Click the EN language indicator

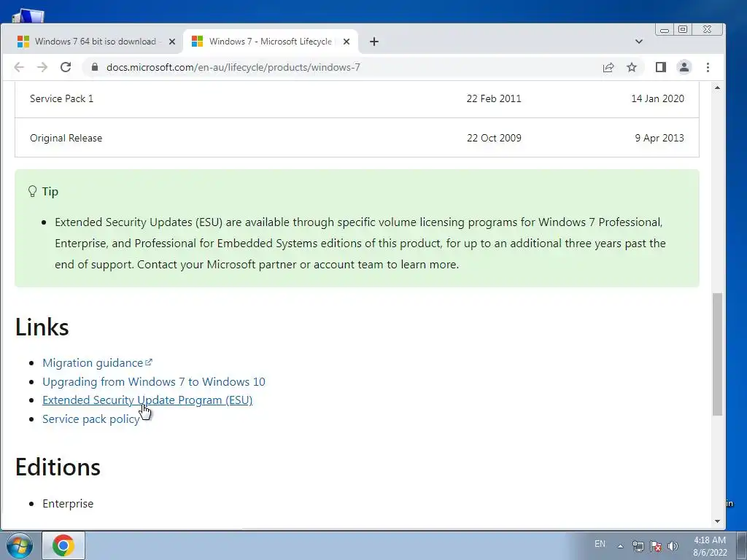coord(600,544)
